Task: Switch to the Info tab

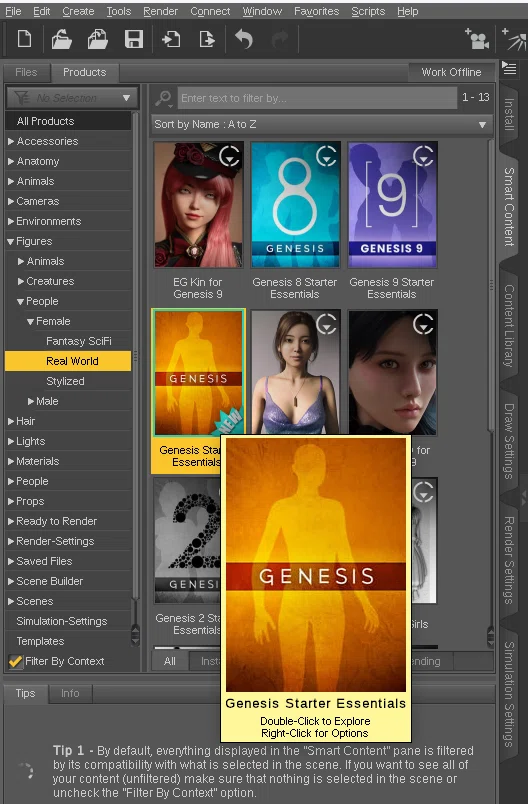Action: point(70,693)
